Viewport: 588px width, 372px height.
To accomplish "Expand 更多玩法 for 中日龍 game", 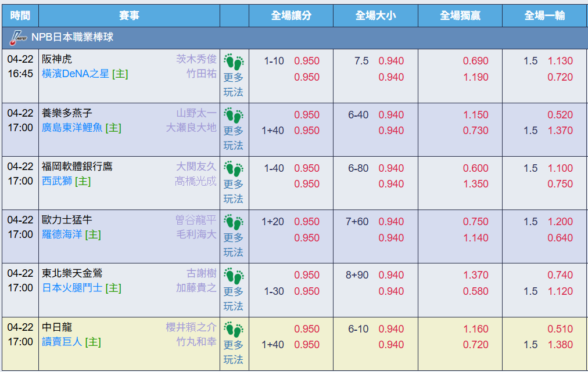I will pos(234,352).
